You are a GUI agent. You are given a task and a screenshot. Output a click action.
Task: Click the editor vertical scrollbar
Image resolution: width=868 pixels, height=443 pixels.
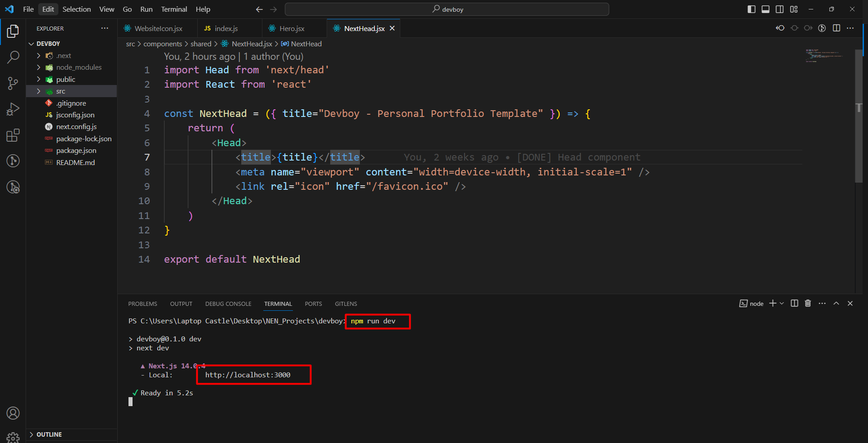point(859,117)
